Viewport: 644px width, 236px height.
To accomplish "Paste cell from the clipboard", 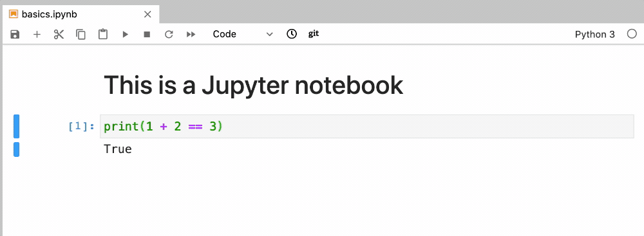I will click(103, 35).
